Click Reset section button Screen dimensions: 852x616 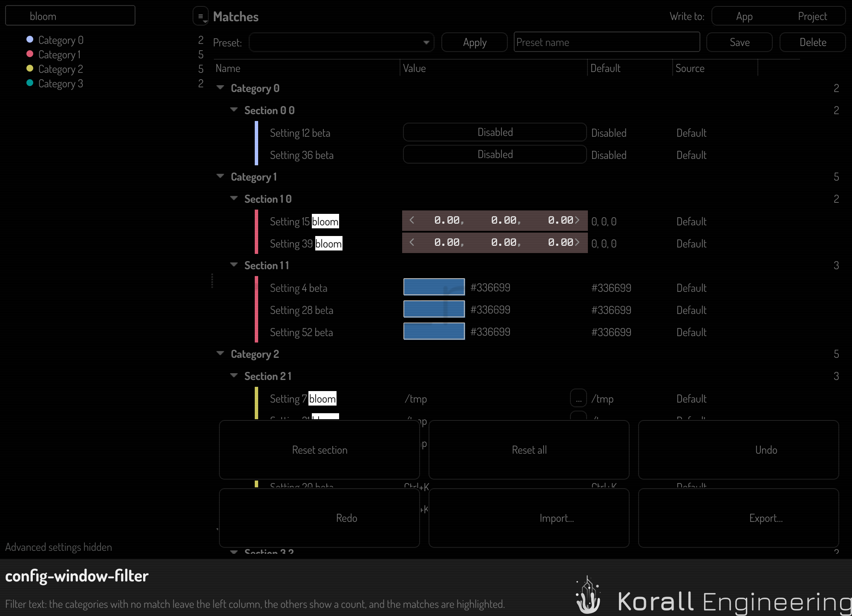click(319, 450)
